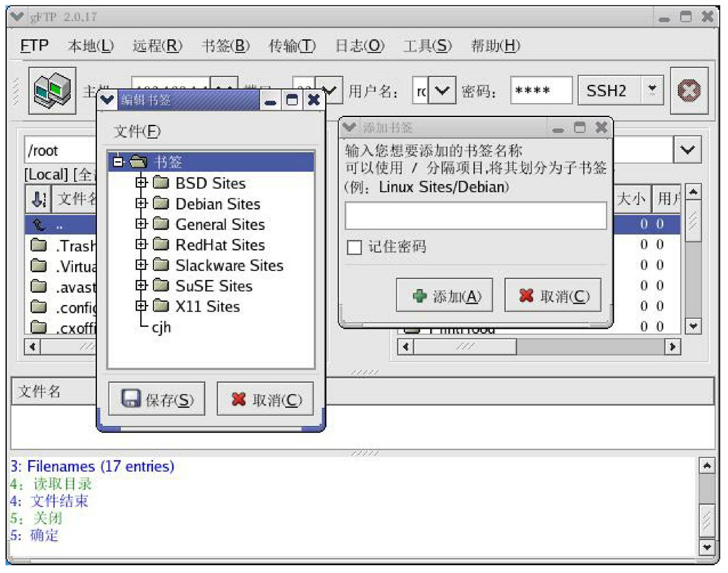Select the Debian Sites folder icon

point(161,204)
